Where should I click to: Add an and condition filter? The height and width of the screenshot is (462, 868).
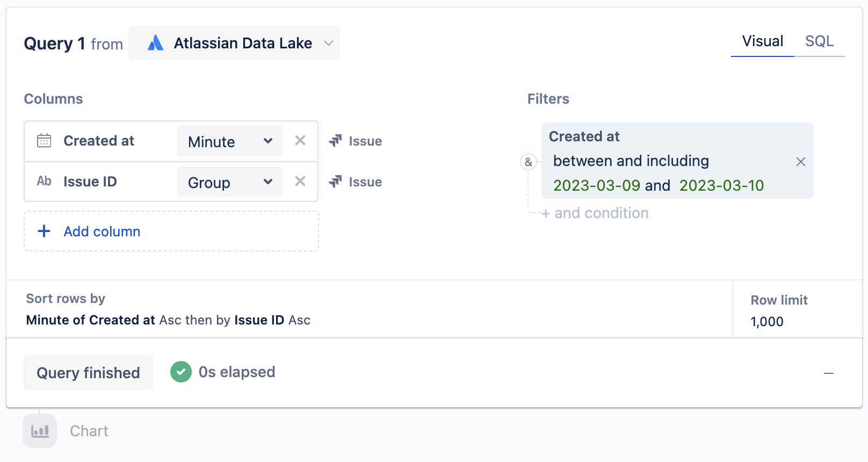click(596, 213)
